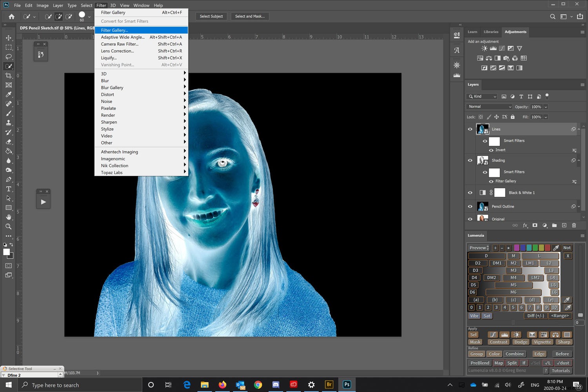Select the Zoom tool in the toolbar

click(x=9, y=227)
